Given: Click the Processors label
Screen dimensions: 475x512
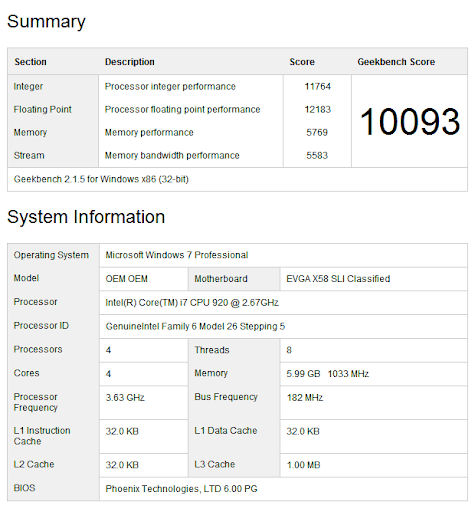Looking at the screenshot, I should 38,350.
